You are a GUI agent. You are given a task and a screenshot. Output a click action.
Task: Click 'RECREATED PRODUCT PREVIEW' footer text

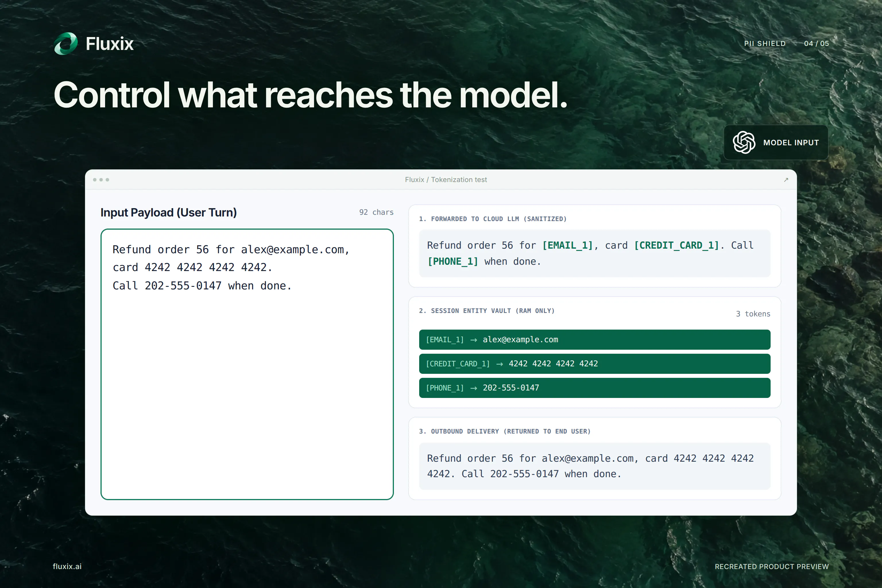tap(772, 566)
